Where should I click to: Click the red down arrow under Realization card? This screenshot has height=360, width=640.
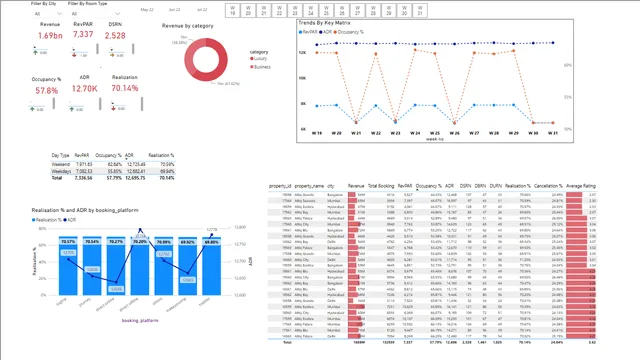tap(113, 108)
